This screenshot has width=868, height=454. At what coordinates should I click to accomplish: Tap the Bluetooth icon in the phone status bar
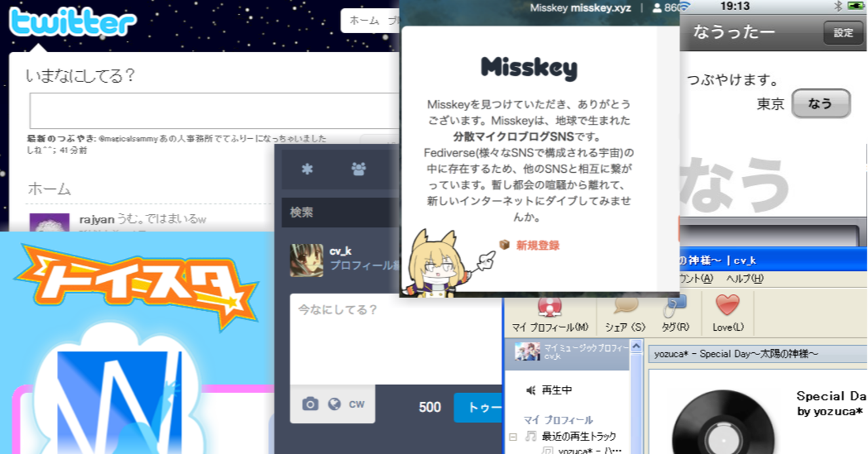coord(837,6)
